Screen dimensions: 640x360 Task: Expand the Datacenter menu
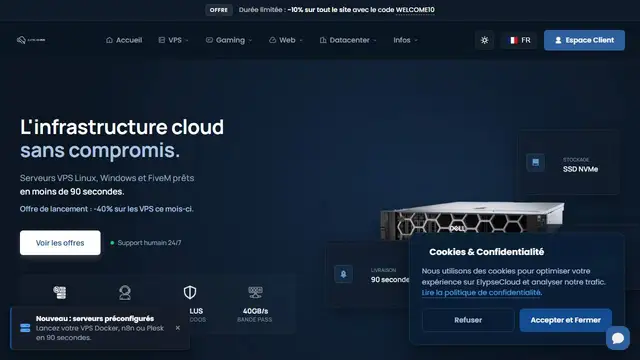(348, 40)
